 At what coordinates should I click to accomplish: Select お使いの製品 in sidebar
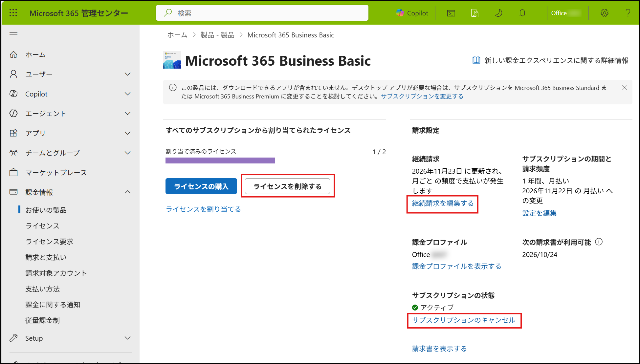pyautogui.click(x=46, y=210)
